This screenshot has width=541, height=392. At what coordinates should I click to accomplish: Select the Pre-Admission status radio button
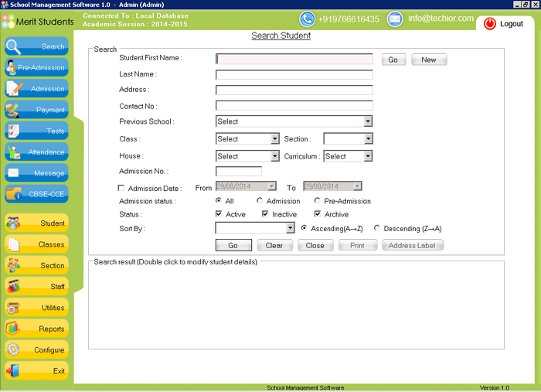click(317, 201)
